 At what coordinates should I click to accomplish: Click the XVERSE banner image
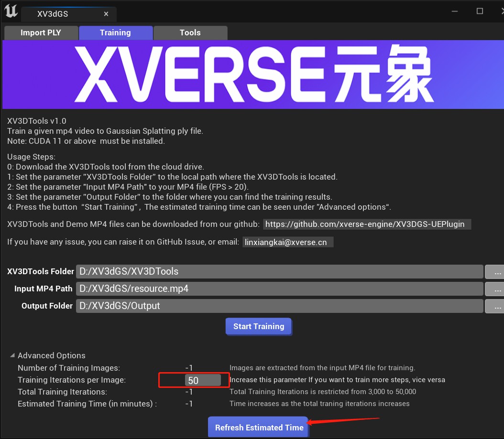coord(253,75)
